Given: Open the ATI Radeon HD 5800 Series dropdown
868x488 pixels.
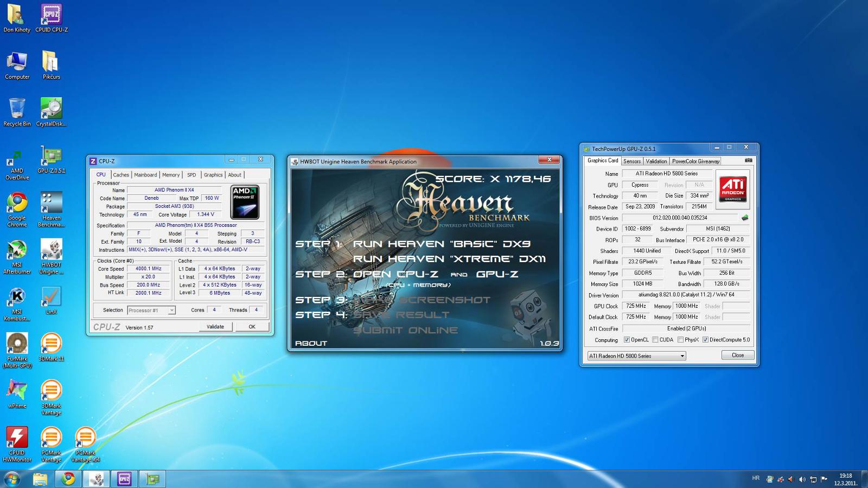Looking at the screenshot, I should (x=636, y=356).
